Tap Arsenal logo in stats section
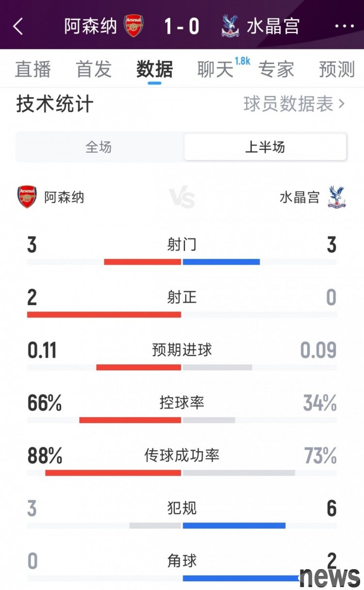This screenshot has height=590, width=364. pos(27,197)
